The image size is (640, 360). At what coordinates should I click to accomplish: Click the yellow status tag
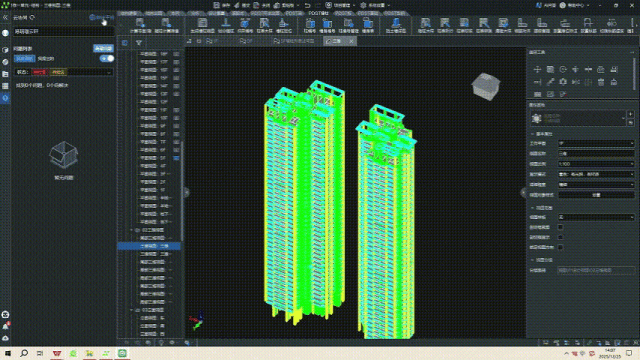58,72
